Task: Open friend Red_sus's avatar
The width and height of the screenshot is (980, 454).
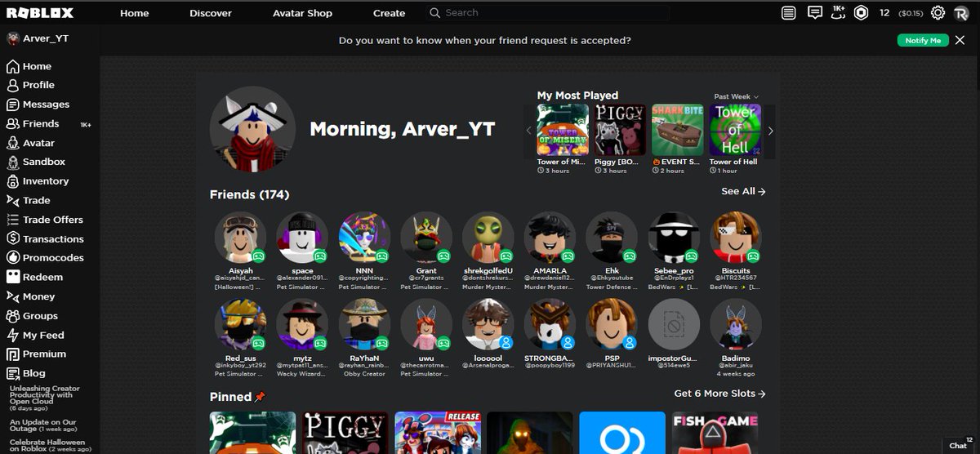Action: (240, 325)
